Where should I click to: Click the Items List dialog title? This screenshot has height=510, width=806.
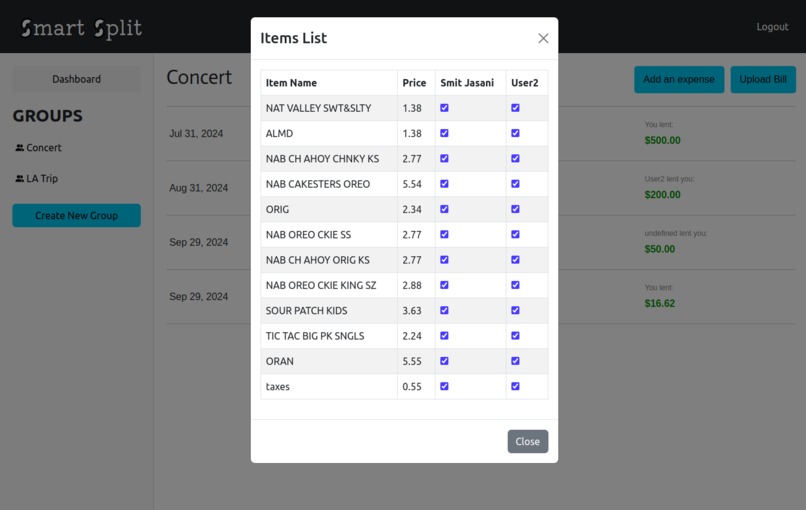pos(294,38)
